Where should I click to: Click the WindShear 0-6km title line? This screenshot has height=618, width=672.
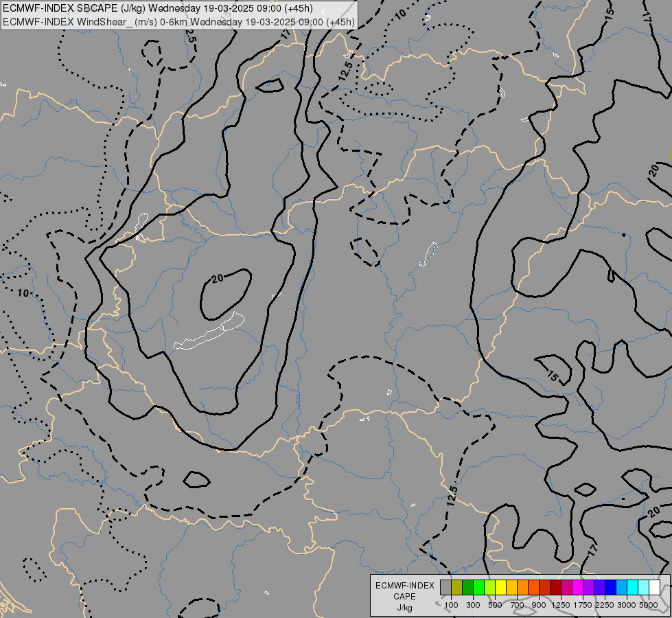[178, 22]
